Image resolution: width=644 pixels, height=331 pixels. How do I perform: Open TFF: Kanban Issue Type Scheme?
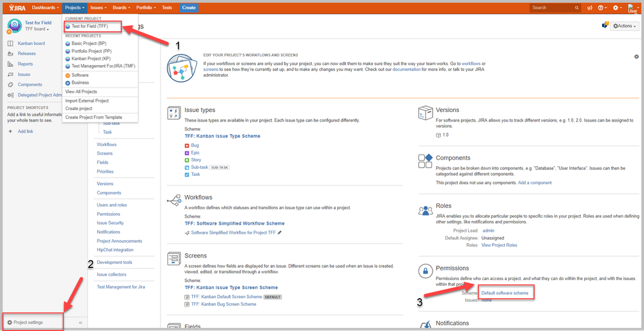tap(222, 136)
